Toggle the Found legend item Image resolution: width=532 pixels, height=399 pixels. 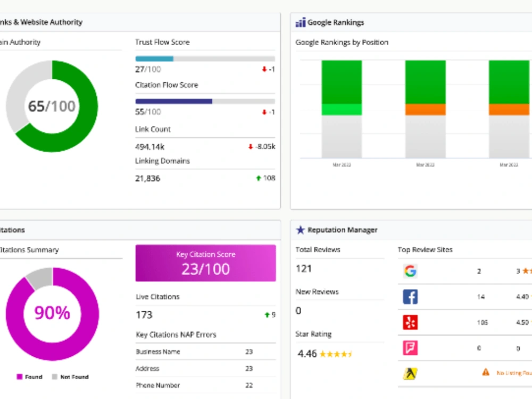[29, 377]
